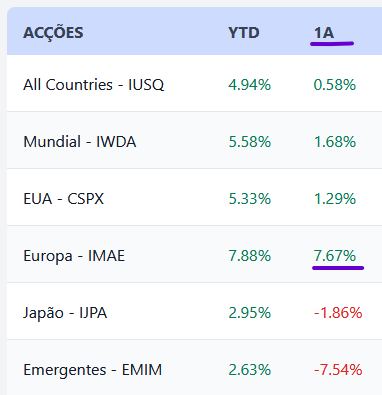The width and height of the screenshot is (382, 395).
Task: Open the Emergentes - EMIM entry
Action: (93, 370)
